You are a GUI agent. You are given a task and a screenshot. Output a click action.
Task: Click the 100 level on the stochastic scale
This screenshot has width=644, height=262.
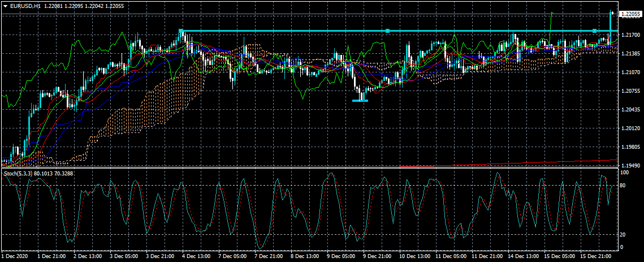pos(625,171)
